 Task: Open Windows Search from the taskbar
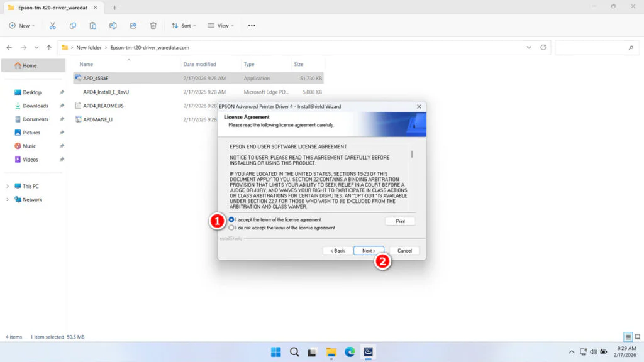pos(294,352)
